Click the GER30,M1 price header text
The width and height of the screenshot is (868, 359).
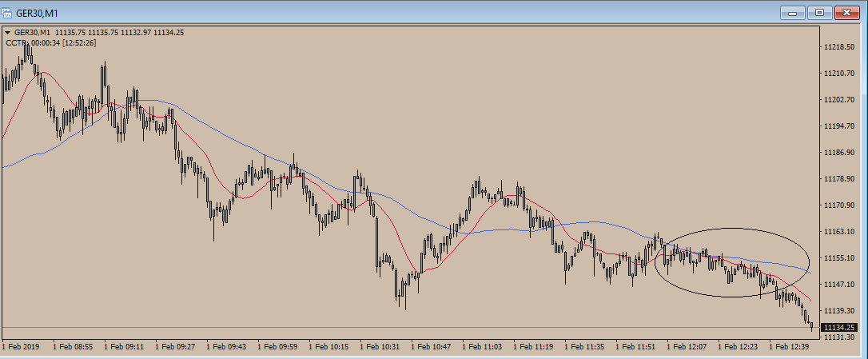click(x=99, y=33)
